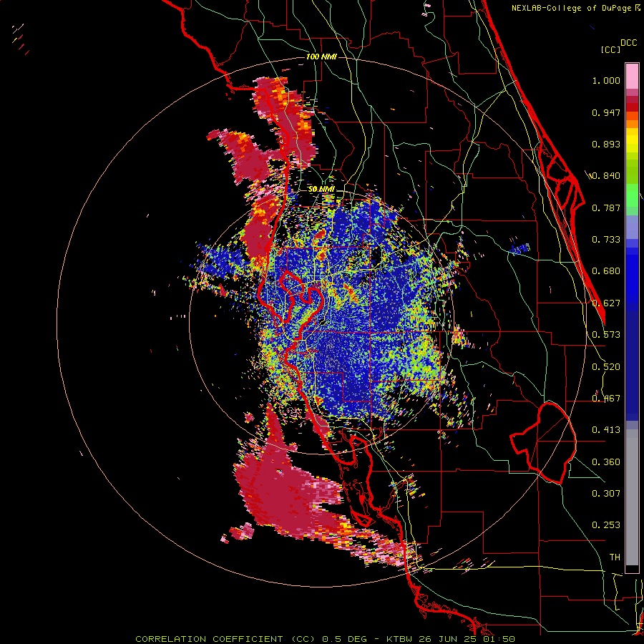Click the NEXLAB-College of DuPage credit text
644x644 pixels.
[x=572, y=8]
